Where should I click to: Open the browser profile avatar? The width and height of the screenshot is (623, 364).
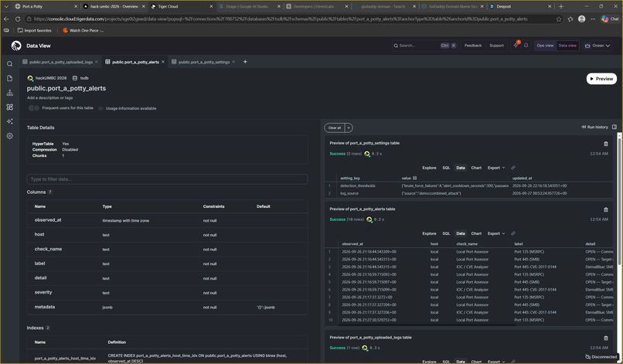coord(582,19)
